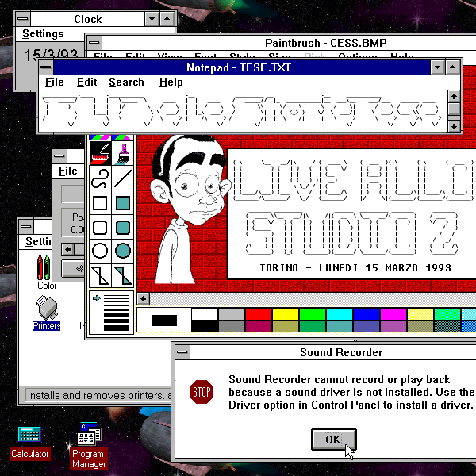
Task: Open the Settings menu in Control Panel
Action: coord(38,242)
